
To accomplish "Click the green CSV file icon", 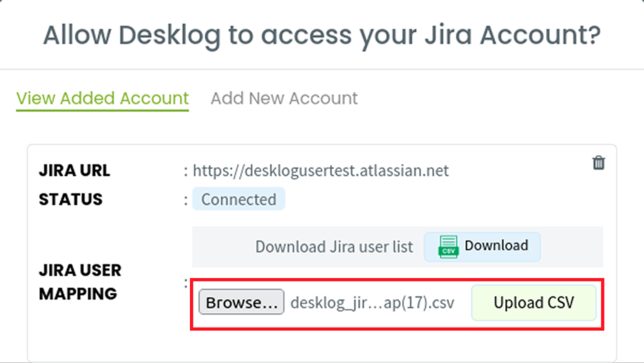I will [x=448, y=247].
